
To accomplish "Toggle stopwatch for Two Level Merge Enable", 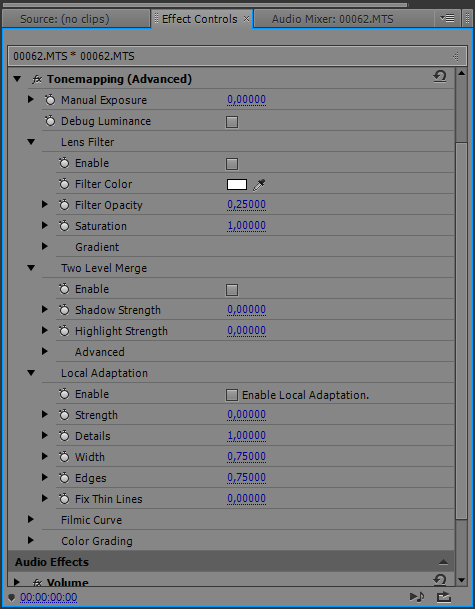I will [x=64, y=289].
